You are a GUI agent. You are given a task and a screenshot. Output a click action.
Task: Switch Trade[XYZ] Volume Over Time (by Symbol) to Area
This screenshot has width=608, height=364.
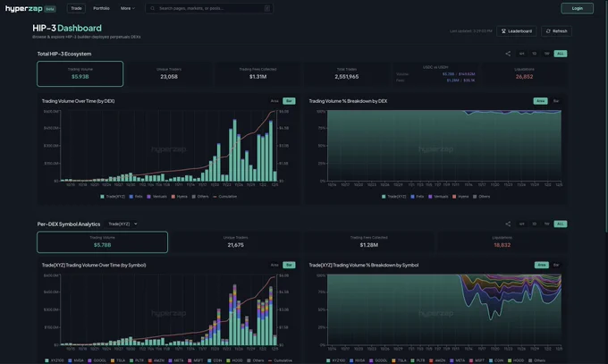274,265
